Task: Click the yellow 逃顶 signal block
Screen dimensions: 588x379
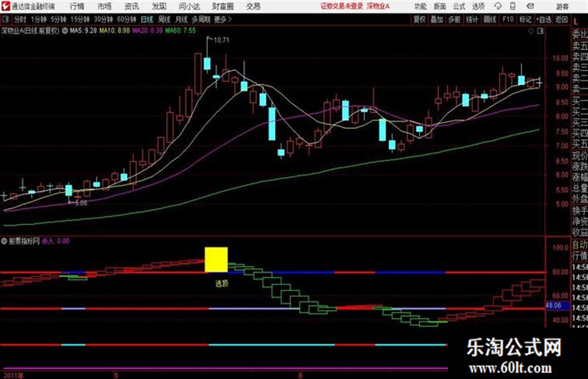Action: coord(216,260)
